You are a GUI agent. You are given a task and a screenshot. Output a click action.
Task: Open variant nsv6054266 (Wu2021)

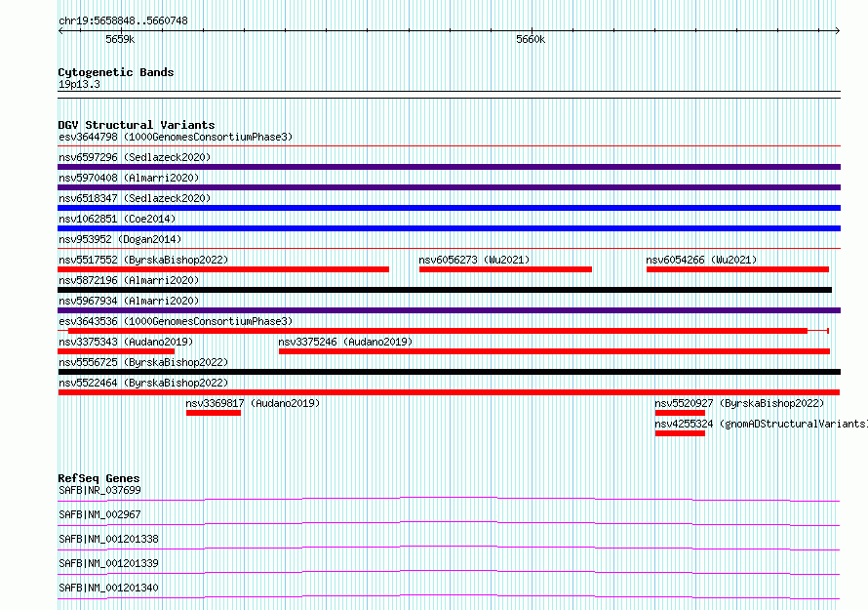click(x=701, y=260)
